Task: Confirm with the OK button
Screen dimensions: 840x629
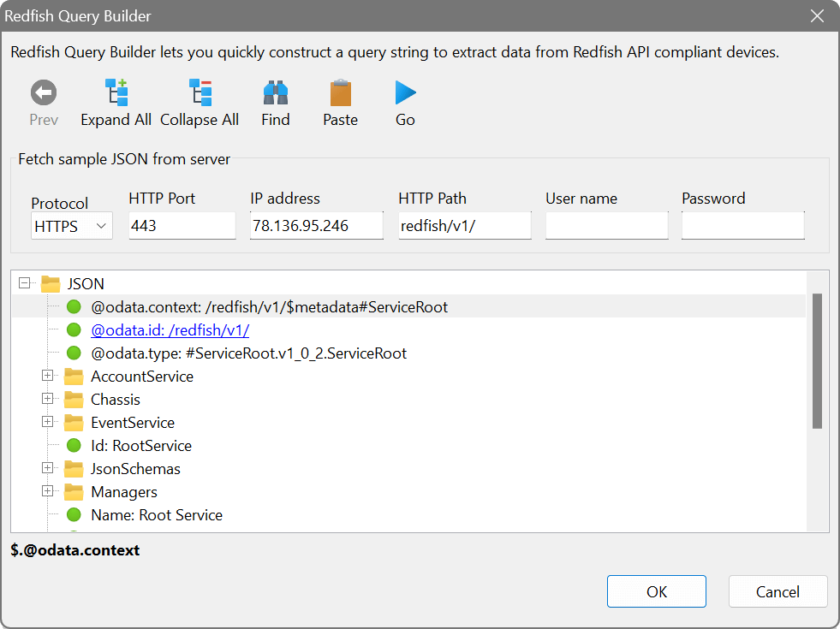Action: (656, 591)
